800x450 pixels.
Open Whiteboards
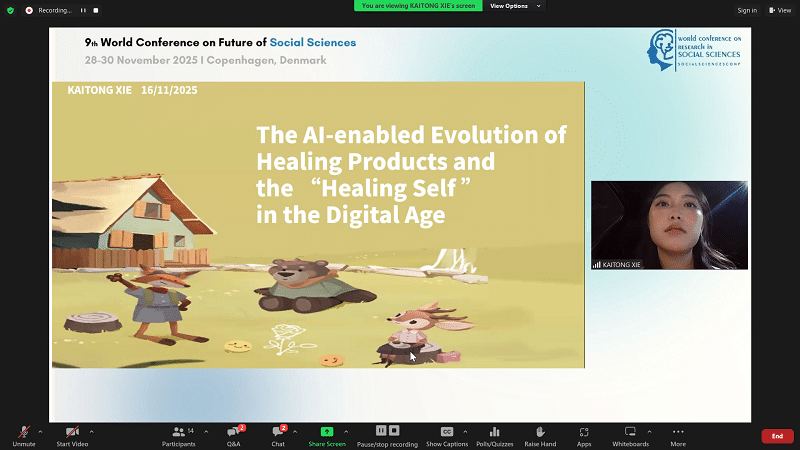pos(630,433)
